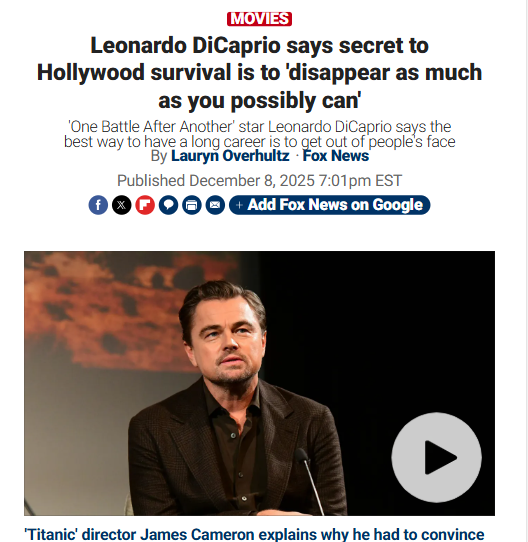Share article on X
Screen dimensions: 528x542
point(121,205)
